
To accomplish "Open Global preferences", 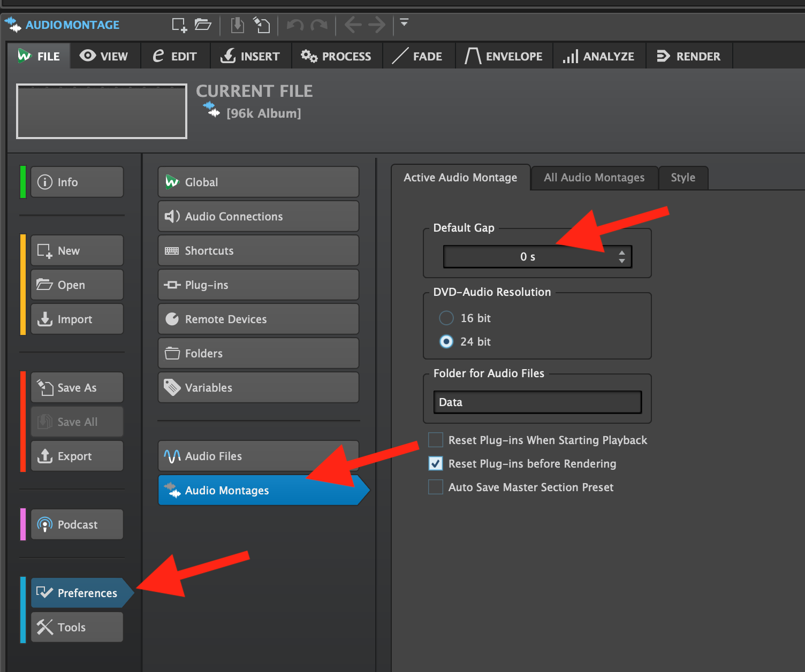I will pos(259,182).
